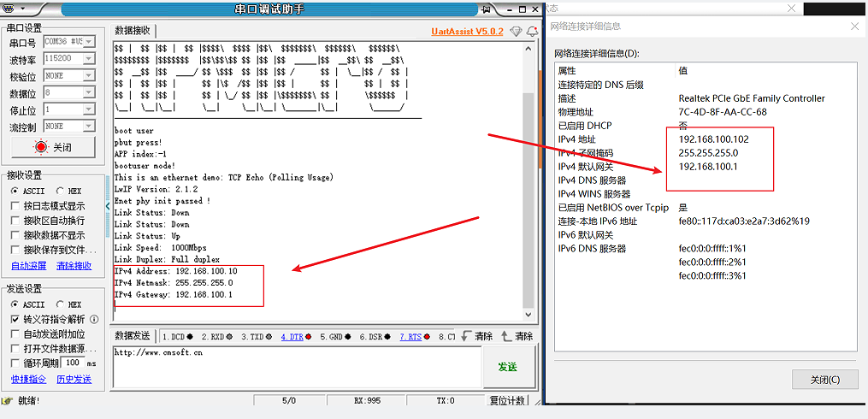Open the 流控制 NONE dropdown
The height and width of the screenshot is (419, 868).
click(89, 127)
